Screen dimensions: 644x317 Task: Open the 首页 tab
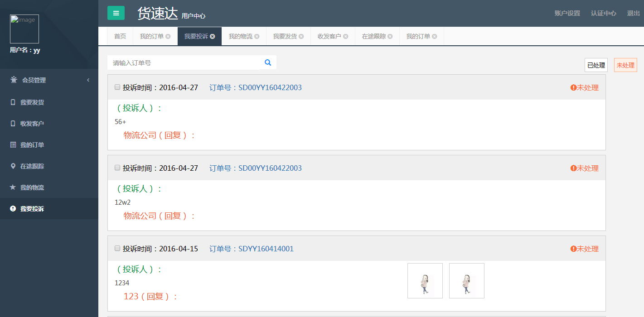pos(120,37)
